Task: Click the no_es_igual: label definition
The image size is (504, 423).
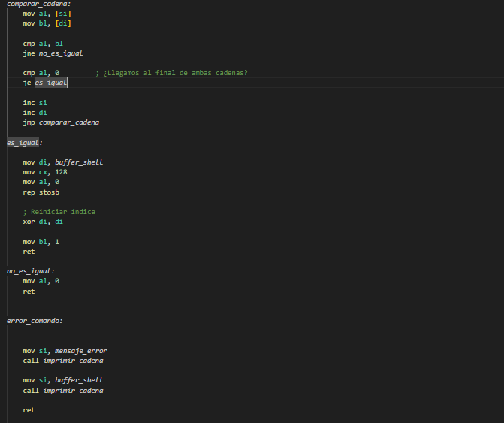Action: point(30,270)
